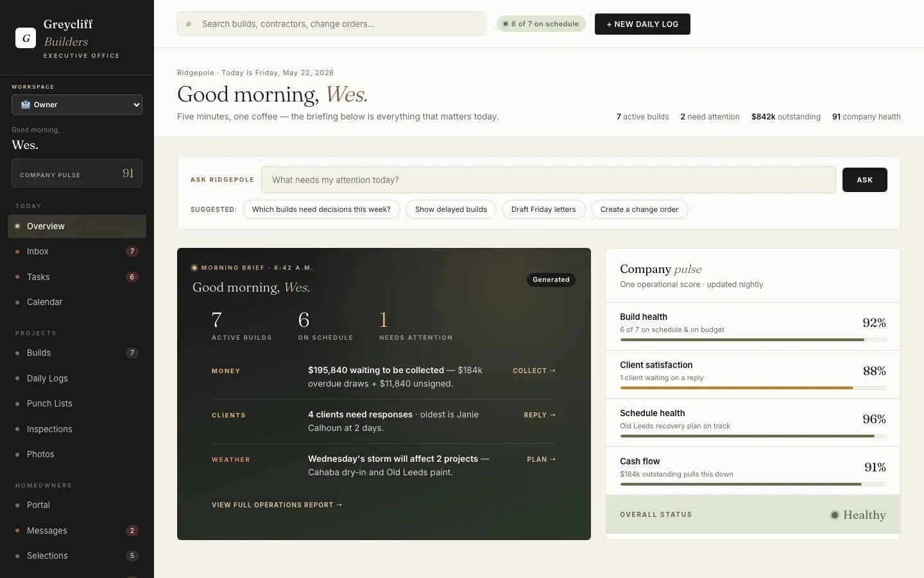Select 'Which builds need decisions this week?' suggestion
This screenshot has height=578, width=924.
click(x=321, y=209)
